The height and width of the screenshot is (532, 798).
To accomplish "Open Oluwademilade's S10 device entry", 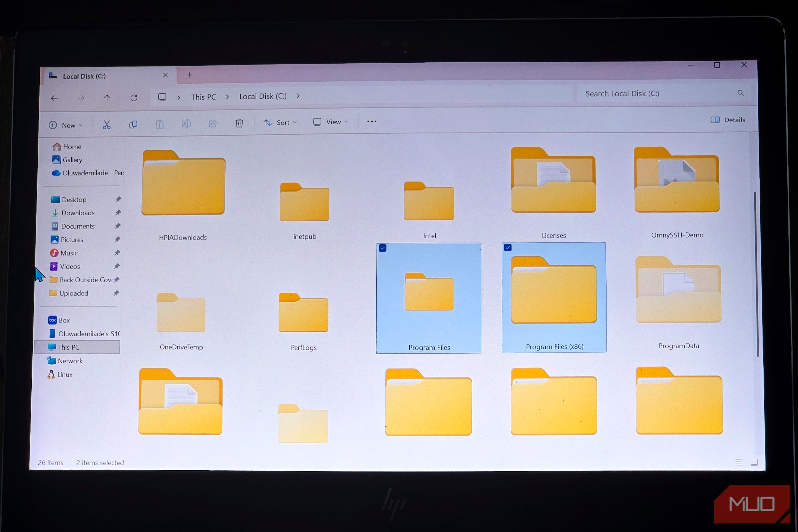I will pyautogui.click(x=85, y=333).
